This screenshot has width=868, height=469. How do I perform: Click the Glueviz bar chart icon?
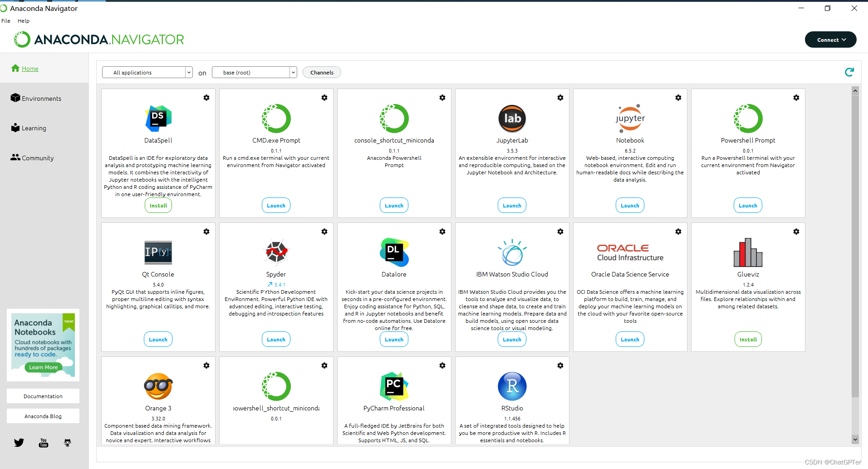point(748,252)
